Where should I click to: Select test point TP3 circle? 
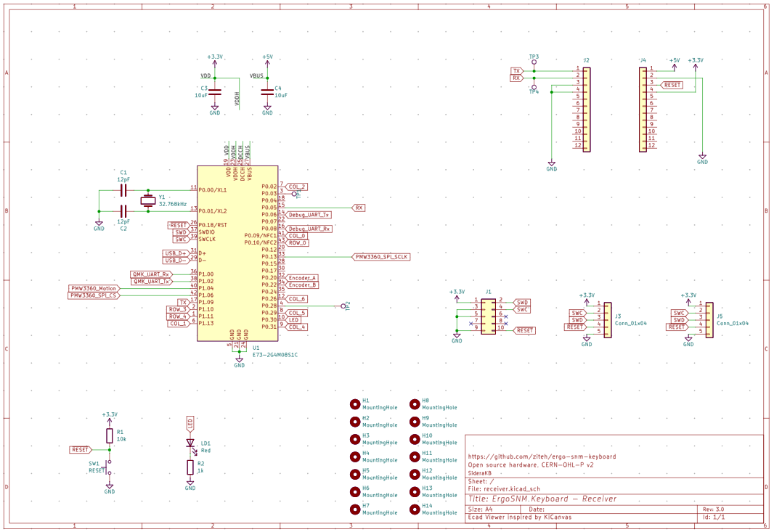(x=534, y=62)
